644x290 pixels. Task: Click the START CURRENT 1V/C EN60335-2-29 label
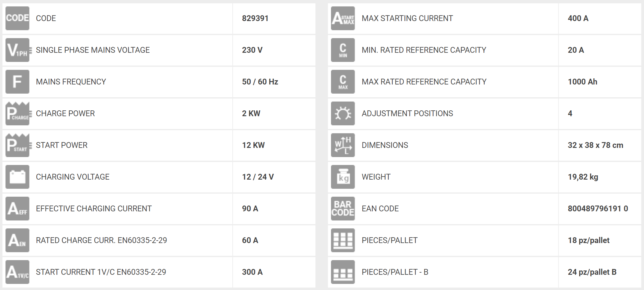pyautogui.click(x=101, y=272)
